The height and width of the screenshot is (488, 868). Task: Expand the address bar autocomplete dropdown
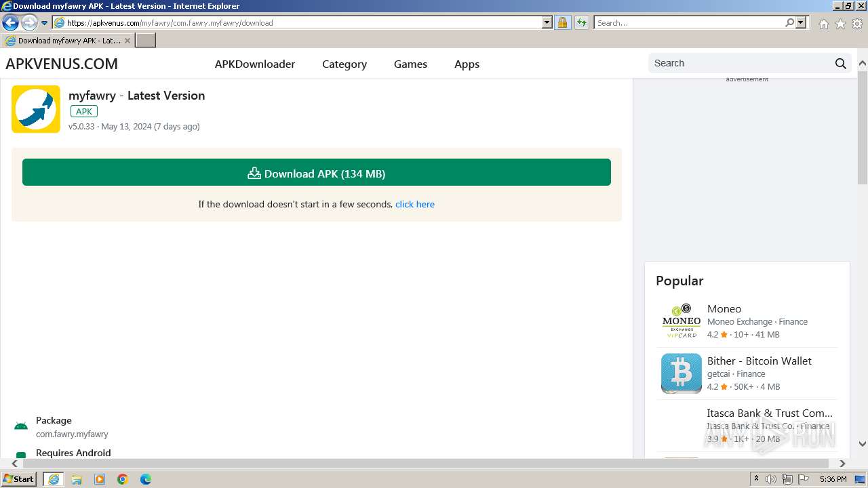[547, 22]
